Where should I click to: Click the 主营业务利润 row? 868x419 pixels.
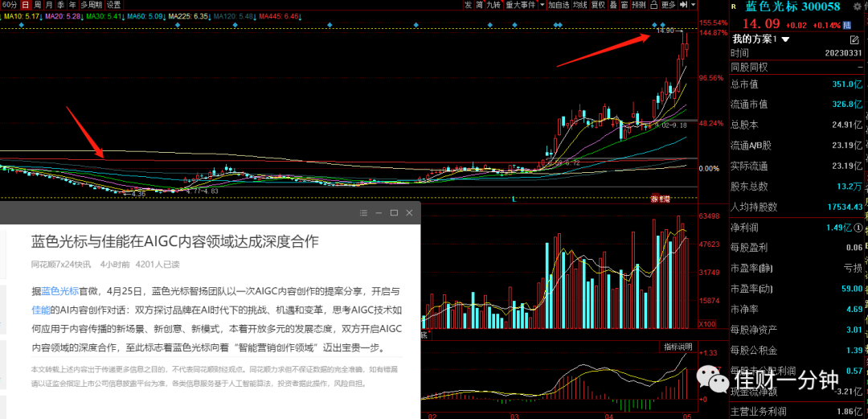click(x=796, y=412)
